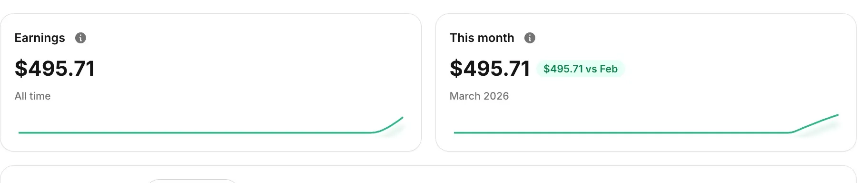The image size is (868, 183).
Task: Click the all-time $495.71 earnings total
Action: click(55, 69)
